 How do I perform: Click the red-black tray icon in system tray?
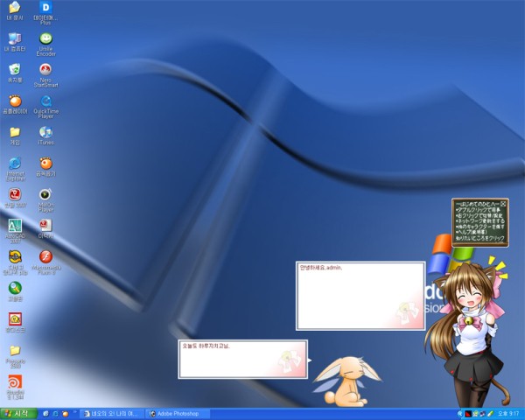tap(468, 414)
